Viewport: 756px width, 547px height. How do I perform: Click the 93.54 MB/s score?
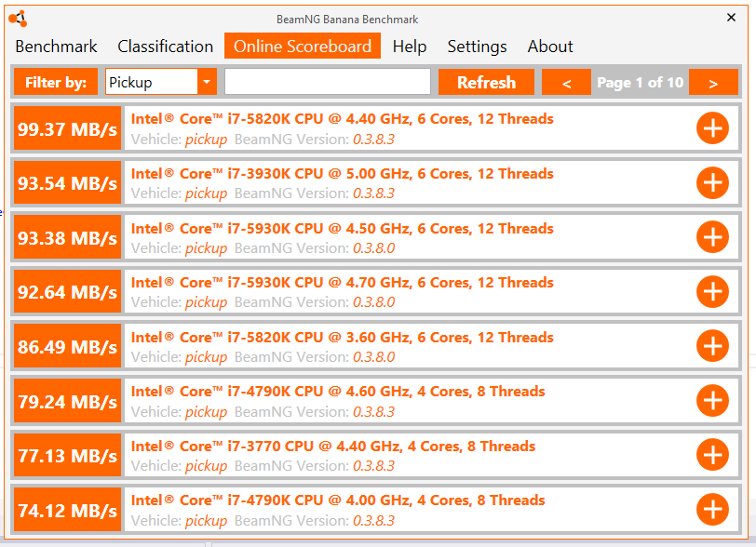67,183
